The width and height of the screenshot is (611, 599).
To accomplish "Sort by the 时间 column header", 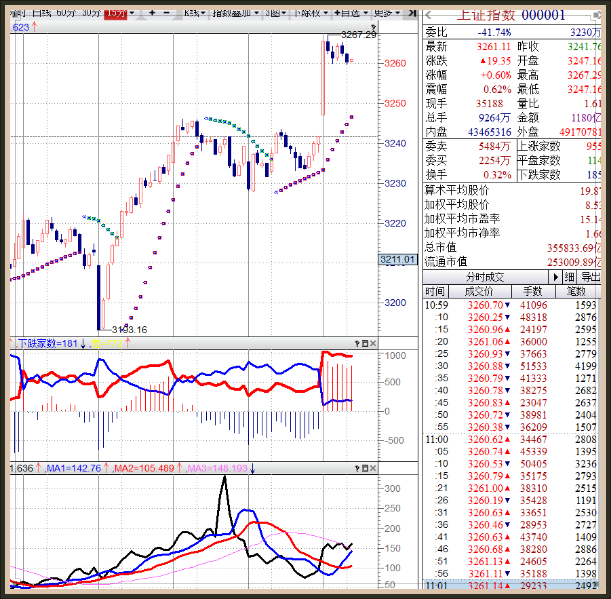I will click(435, 291).
